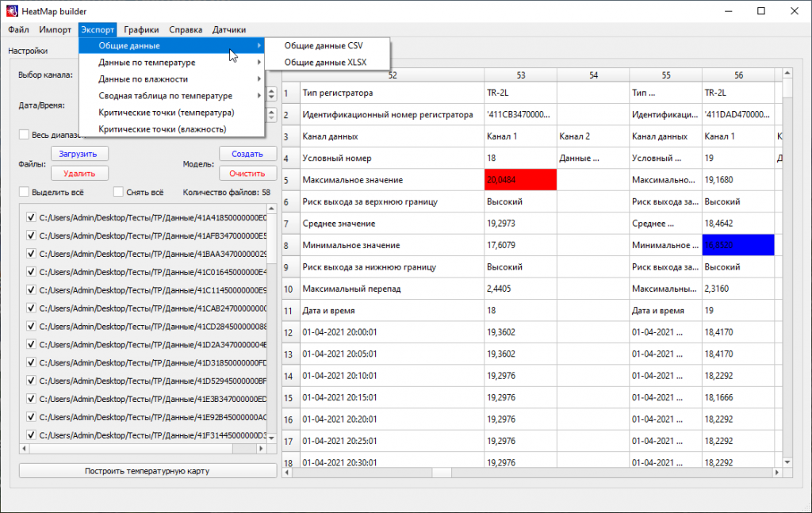Image resolution: width=812 pixels, height=513 pixels.
Task: Choose Критические точки (влажность)
Action: (x=171, y=129)
